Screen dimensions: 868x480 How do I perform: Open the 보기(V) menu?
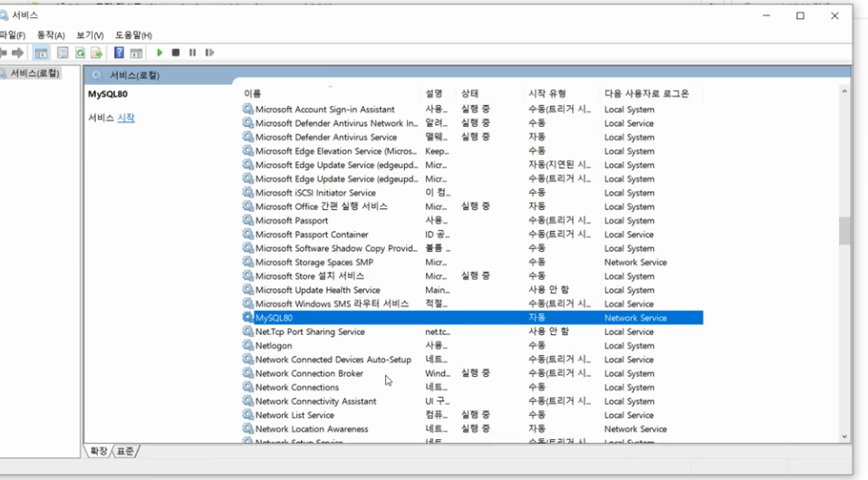coord(90,35)
